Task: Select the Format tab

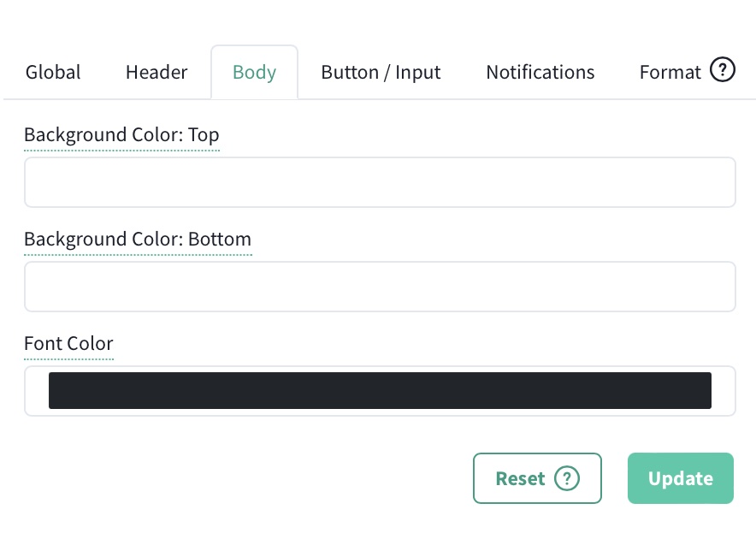Action: coord(670,72)
